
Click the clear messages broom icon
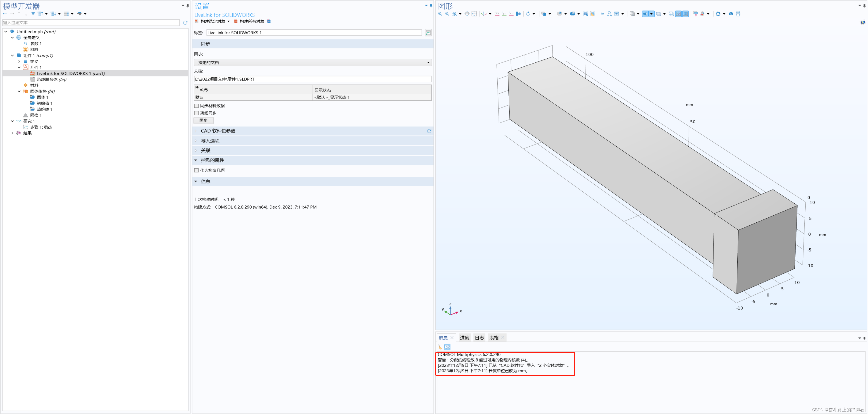click(x=440, y=347)
